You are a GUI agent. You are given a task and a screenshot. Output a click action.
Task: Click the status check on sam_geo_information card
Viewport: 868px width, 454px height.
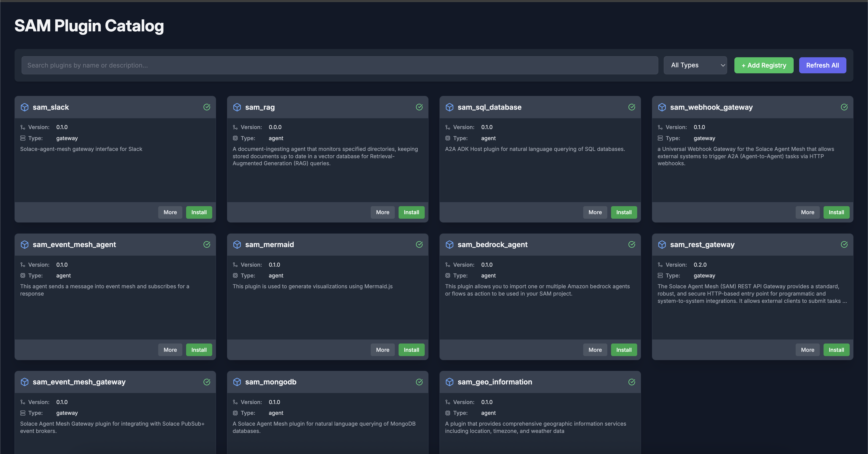pos(632,382)
